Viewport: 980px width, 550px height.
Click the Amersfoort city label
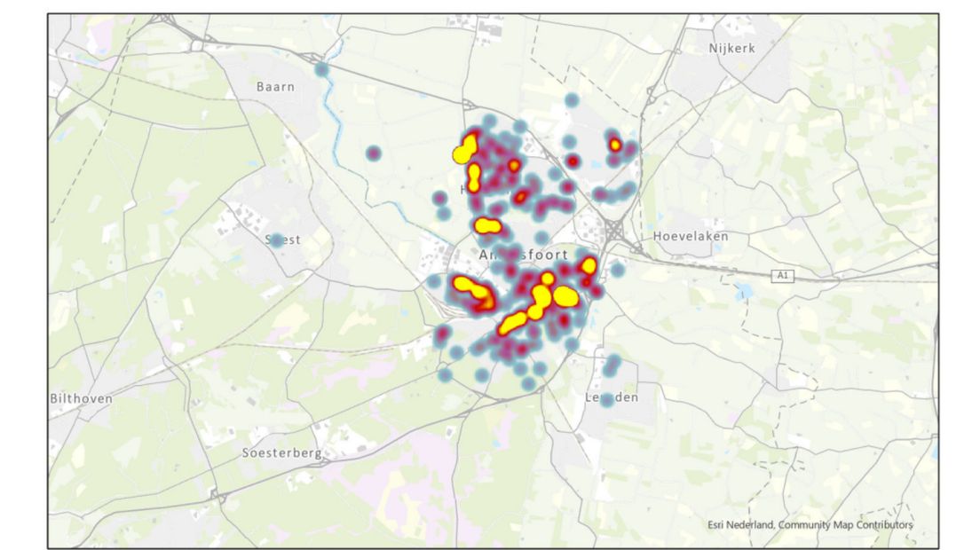(523, 255)
